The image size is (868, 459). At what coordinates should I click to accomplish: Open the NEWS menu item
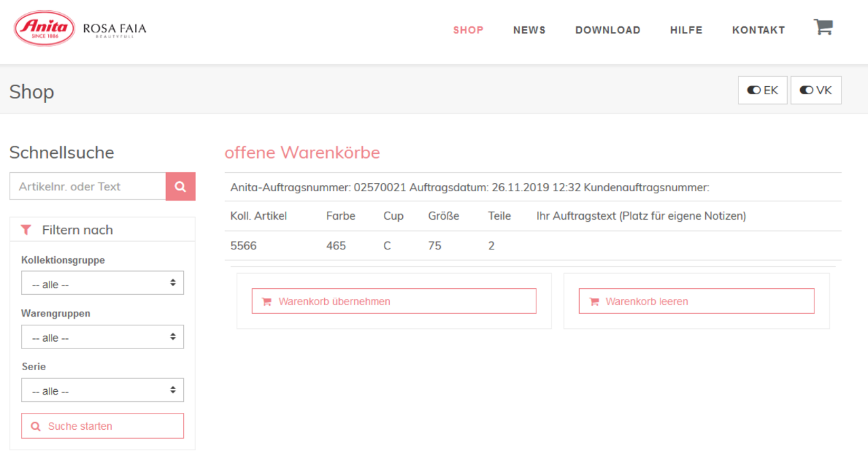[529, 30]
